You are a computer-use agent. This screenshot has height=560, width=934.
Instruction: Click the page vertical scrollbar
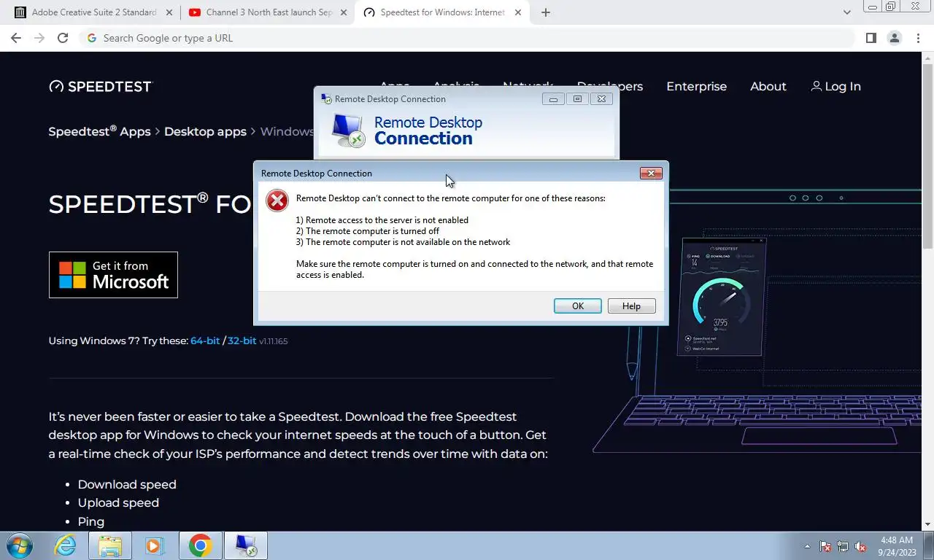[927, 157]
